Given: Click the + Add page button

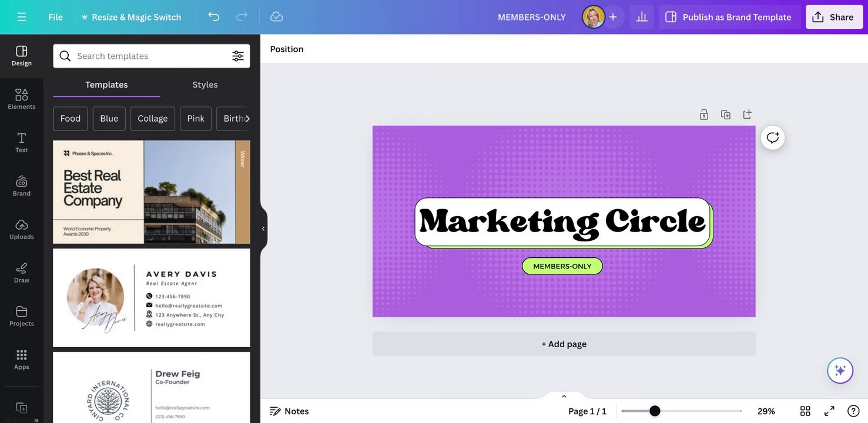Looking at the screenshot, I should click(564, 344).
